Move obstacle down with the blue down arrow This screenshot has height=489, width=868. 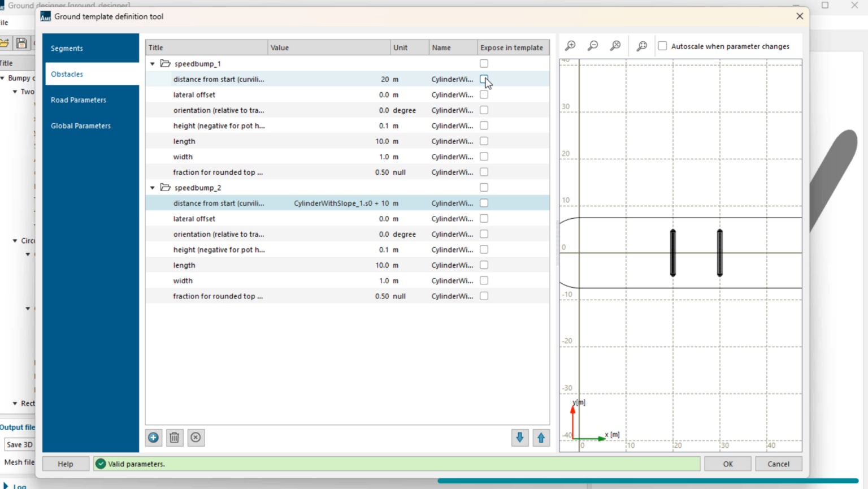519,438
